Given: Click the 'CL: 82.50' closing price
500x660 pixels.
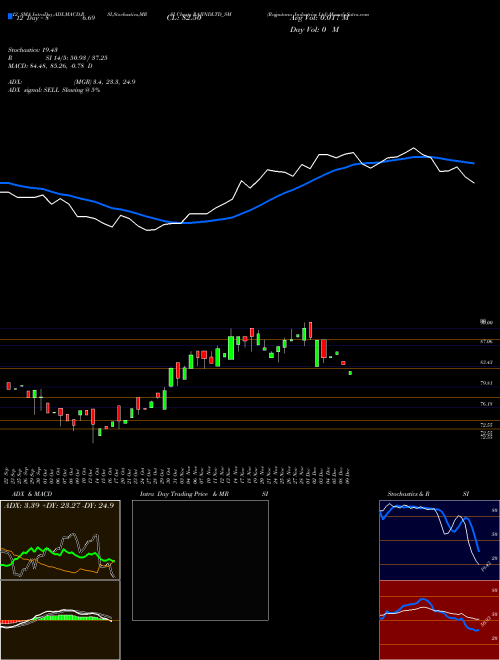Looking at the screenshot, I should 184,18.
